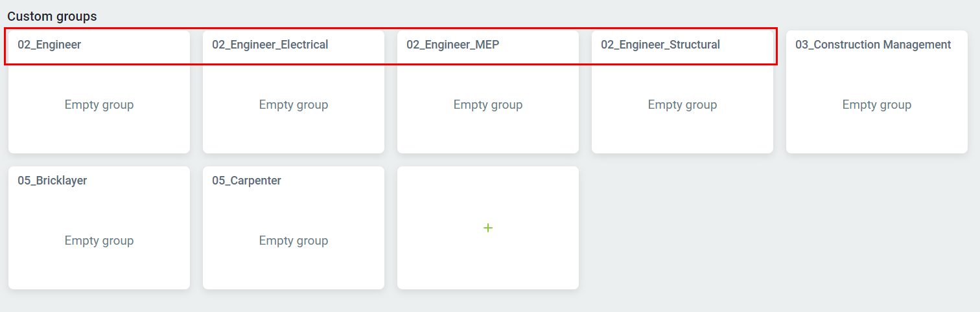The image size is (980, 312).
Task: Select the 02_Engineer_Structural group title
Action: pyautogui.click(x=660, y=45)
